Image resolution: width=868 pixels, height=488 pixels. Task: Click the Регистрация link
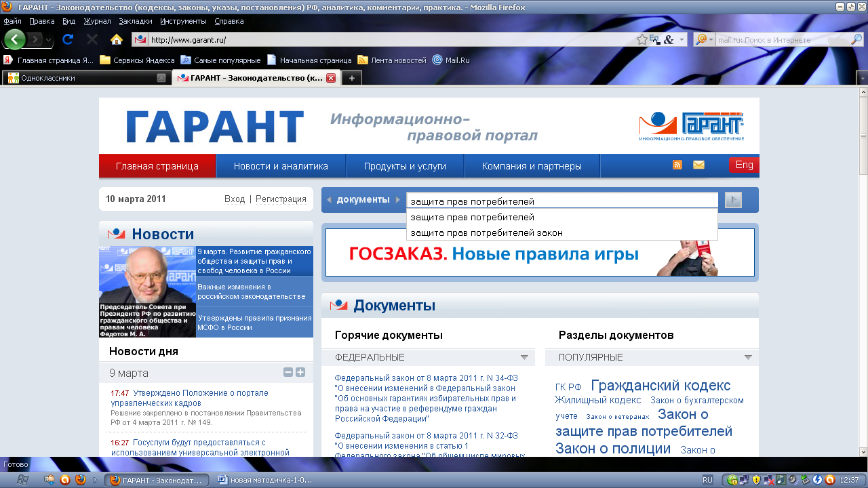[x=281, y=199]
